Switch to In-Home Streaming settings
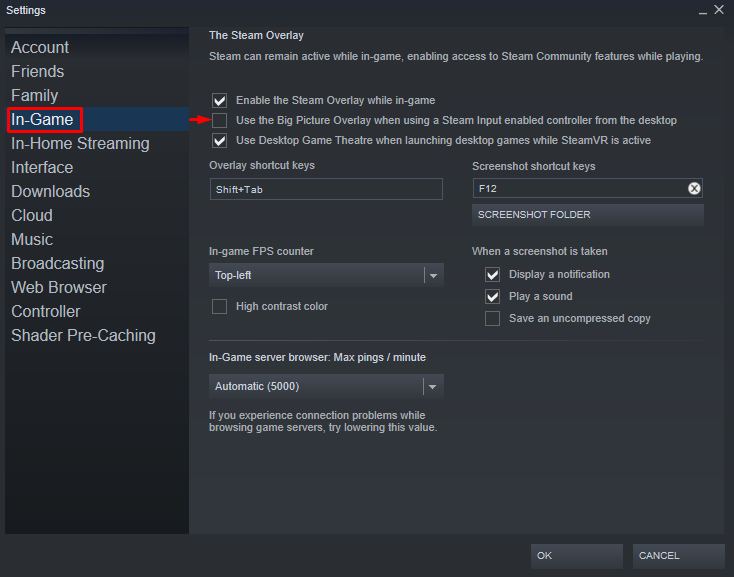 pos(80,143)
